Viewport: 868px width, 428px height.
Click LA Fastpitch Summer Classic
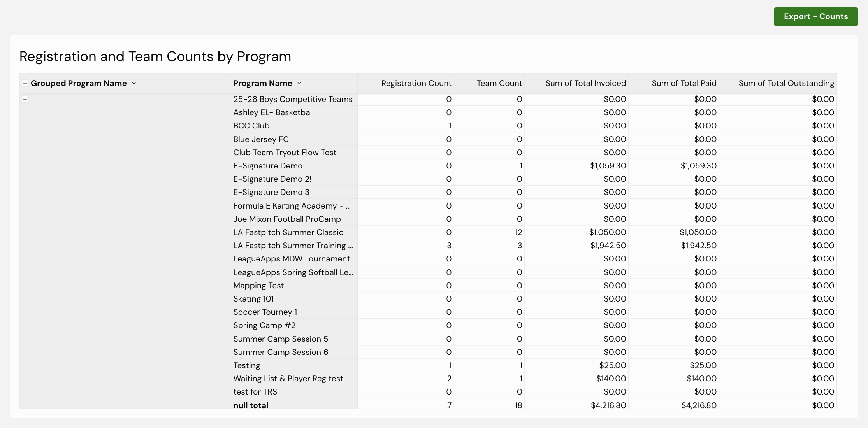click(x=288, y=232)
